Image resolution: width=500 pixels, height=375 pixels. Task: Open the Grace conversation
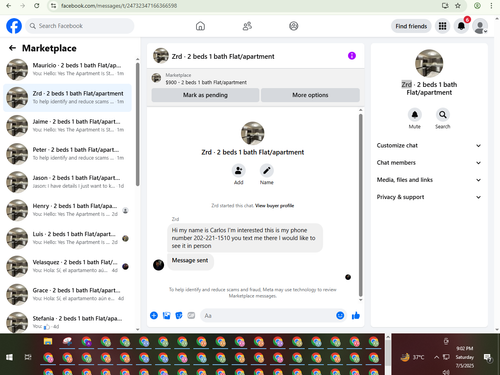[67, 294]
